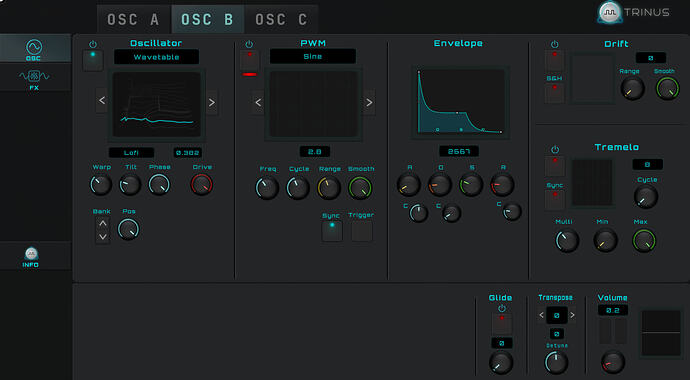Open the Sine PWM shape dropdown

point(312,56)
